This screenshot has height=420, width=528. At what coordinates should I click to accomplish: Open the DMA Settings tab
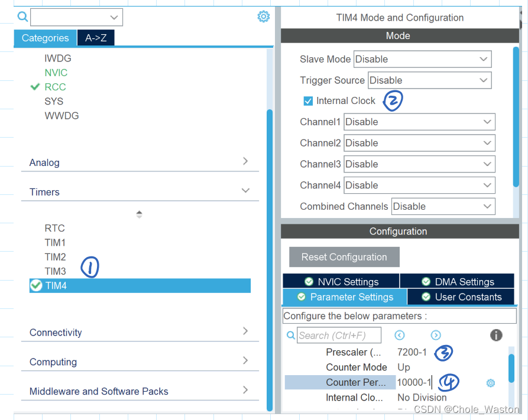[x=457, y=281]
